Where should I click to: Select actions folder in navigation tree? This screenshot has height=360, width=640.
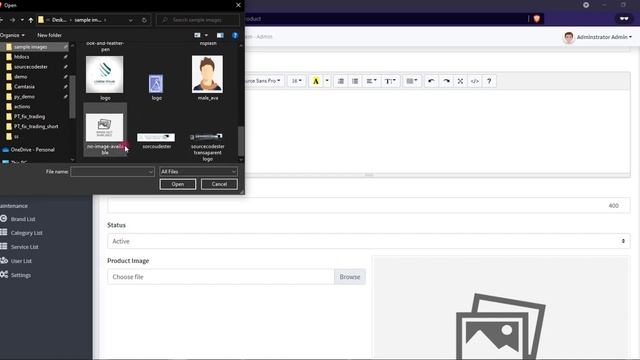coord(22,107)
